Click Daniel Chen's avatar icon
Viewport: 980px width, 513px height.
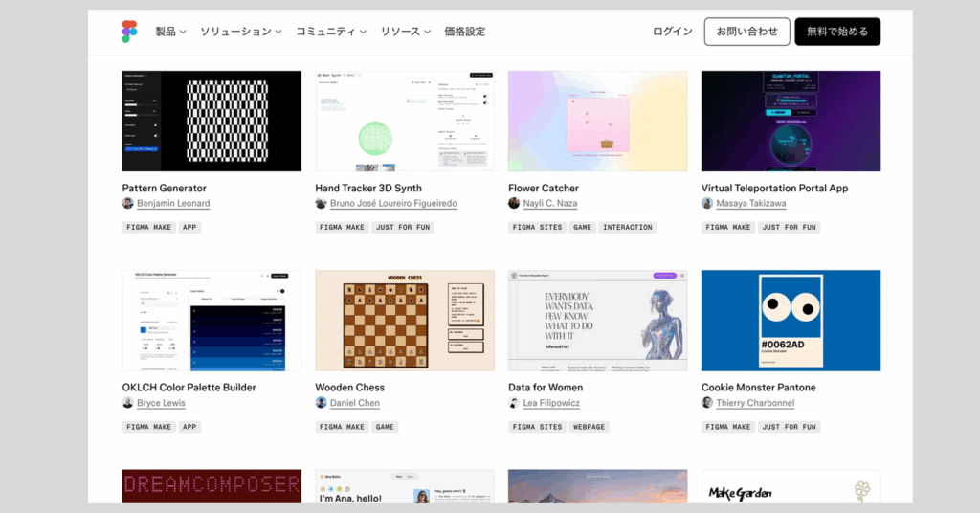pyautogui.click(x=321, y=403)
